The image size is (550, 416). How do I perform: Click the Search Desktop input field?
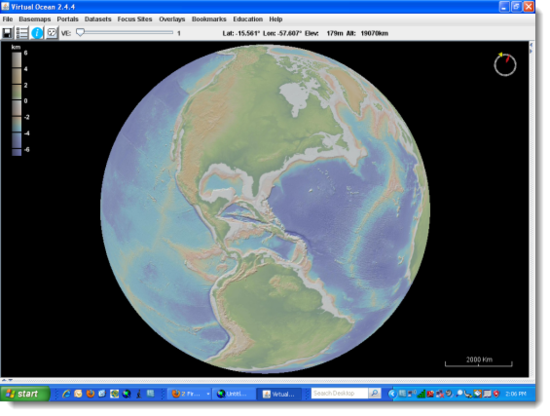tap(339, 394)
